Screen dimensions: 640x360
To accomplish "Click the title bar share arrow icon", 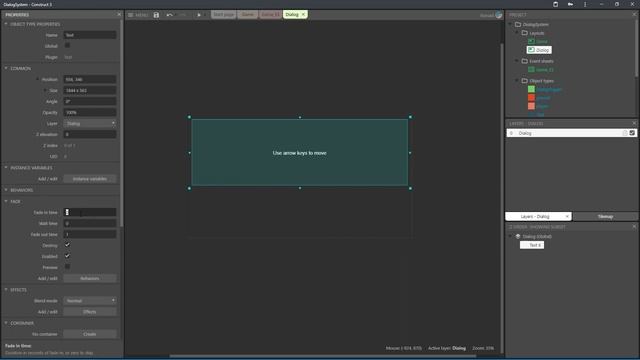I will (570, 4).
